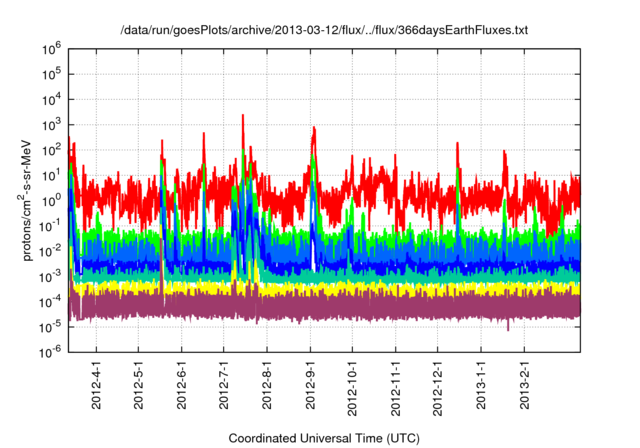Select the 2012-9-1 date tick label

click(310, 384)
